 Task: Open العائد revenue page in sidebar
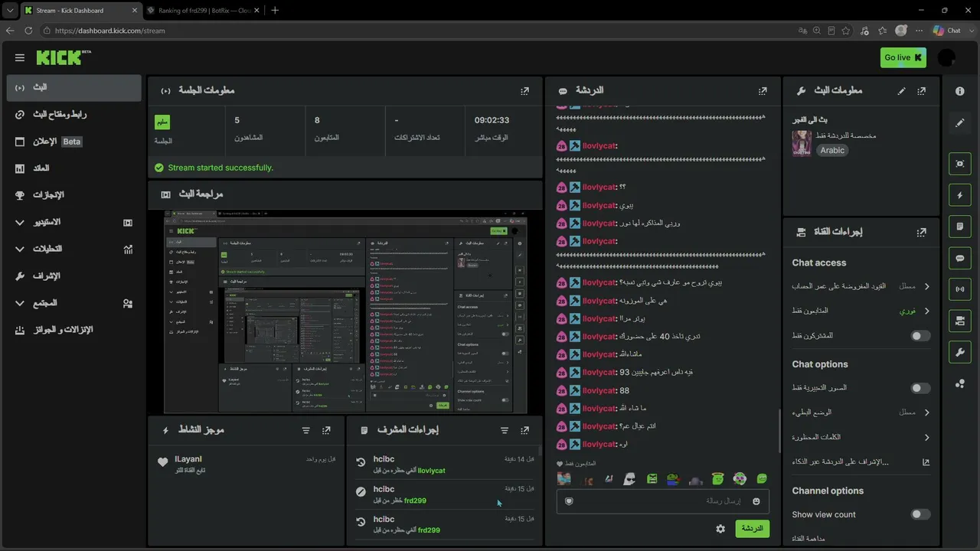(73, 168)
